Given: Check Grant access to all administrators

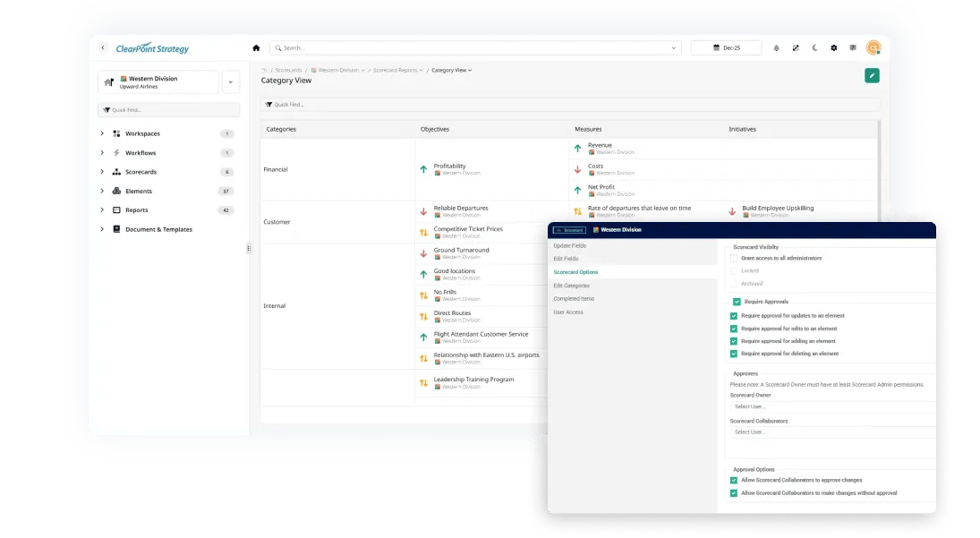Looking at the screenshot, I should pos(734,258).
